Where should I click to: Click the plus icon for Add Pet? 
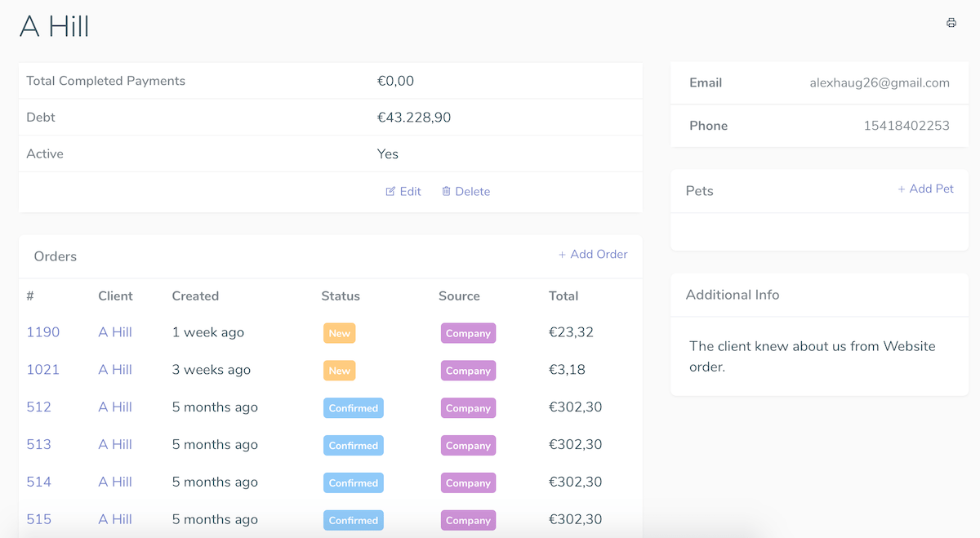tap(902, 189)
